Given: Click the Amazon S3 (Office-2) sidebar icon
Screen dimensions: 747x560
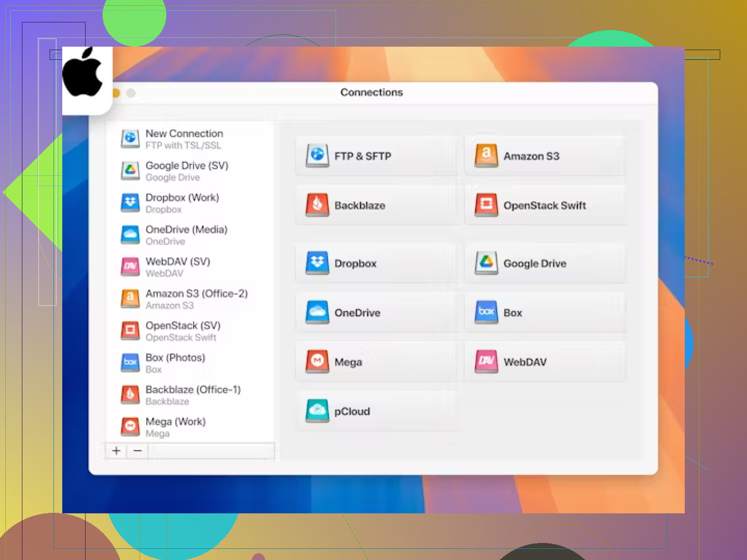Looking at the screenshot, I should [x=130, y=299].
